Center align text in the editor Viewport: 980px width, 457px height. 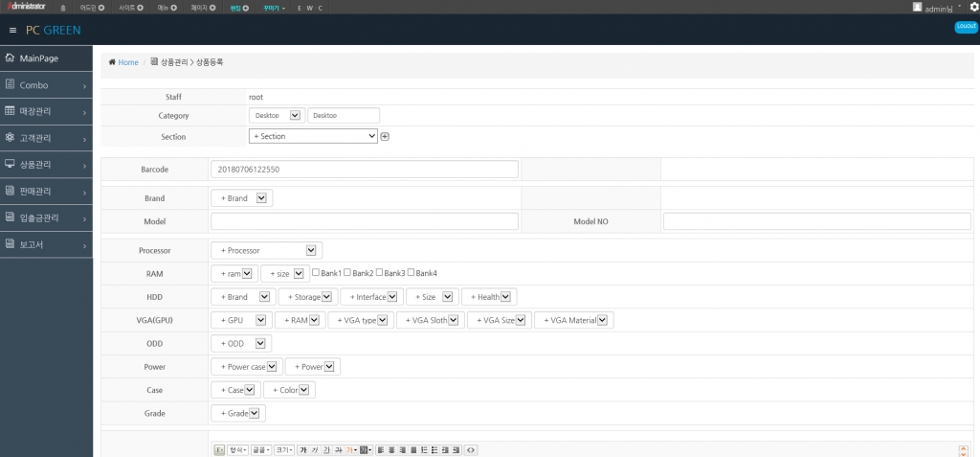pyautogui.click(x=391, y=450)
